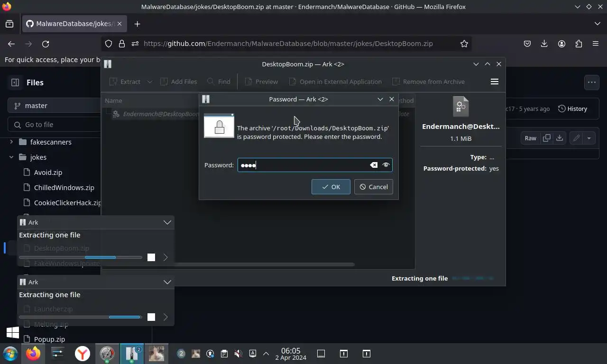
Task: Open Firefox account icon
Action: (x=561, y=44)
